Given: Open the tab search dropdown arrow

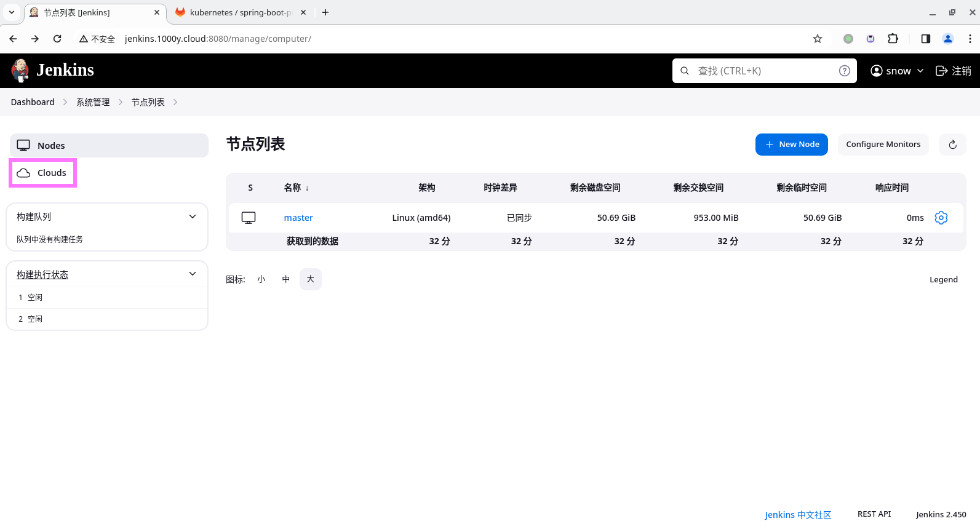Looking at the screenshot, I should 12,12.
